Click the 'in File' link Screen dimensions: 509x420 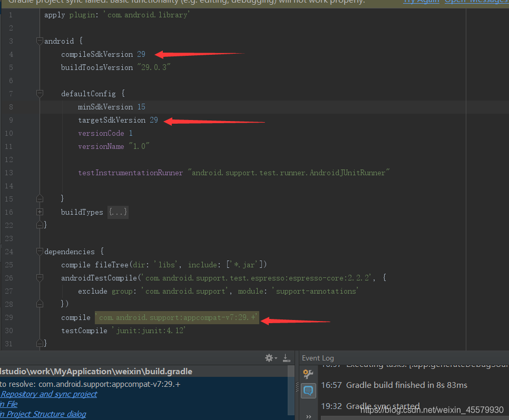[9, 404]
